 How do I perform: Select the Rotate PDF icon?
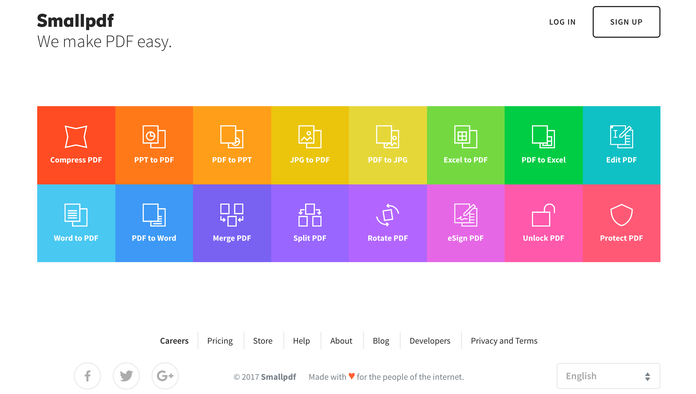(388, 215)
